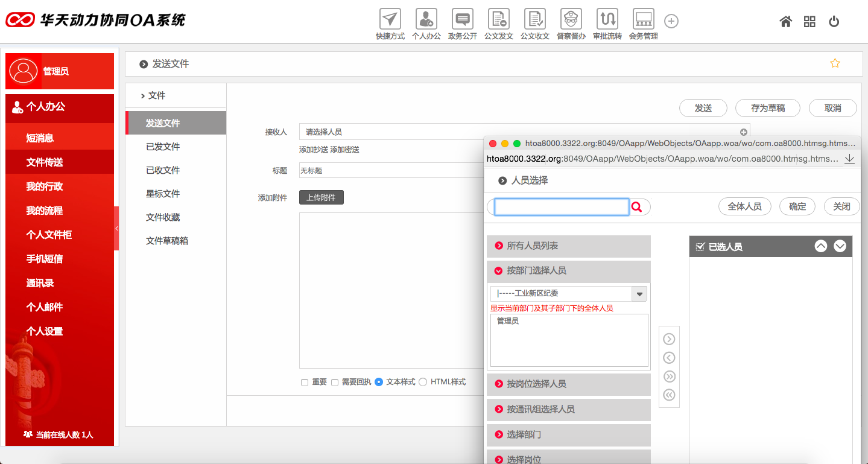Select the HTML样式 radio button
Image resolution: width=868 pixels, height=464 pixels.
(423, 382)
